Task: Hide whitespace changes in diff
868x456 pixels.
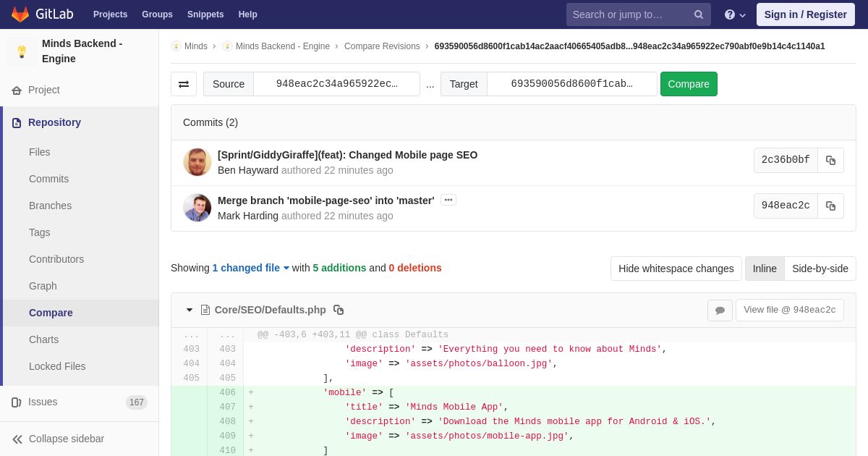Action: pyautogui.click(x=676, y=269)
